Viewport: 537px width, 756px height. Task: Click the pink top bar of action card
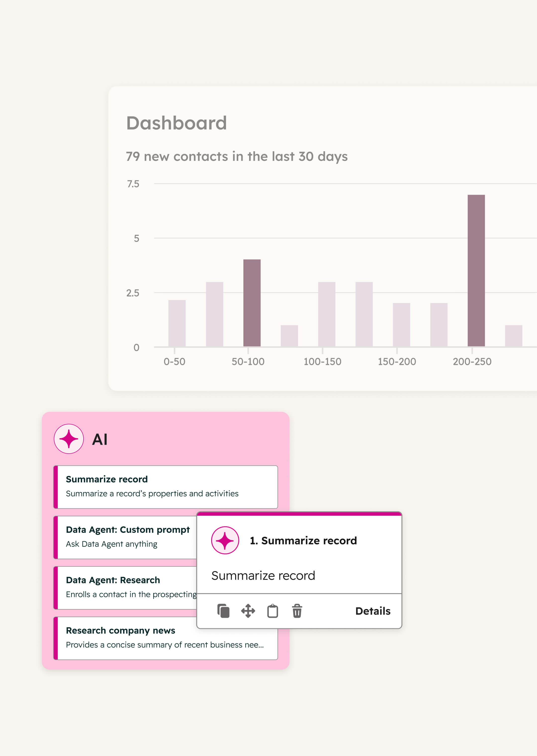pos(299,514)
